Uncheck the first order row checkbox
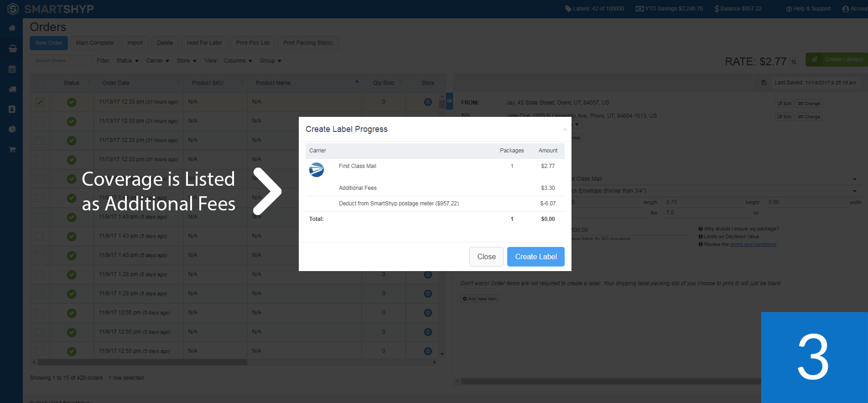The image size is (868, 403). 40,102
